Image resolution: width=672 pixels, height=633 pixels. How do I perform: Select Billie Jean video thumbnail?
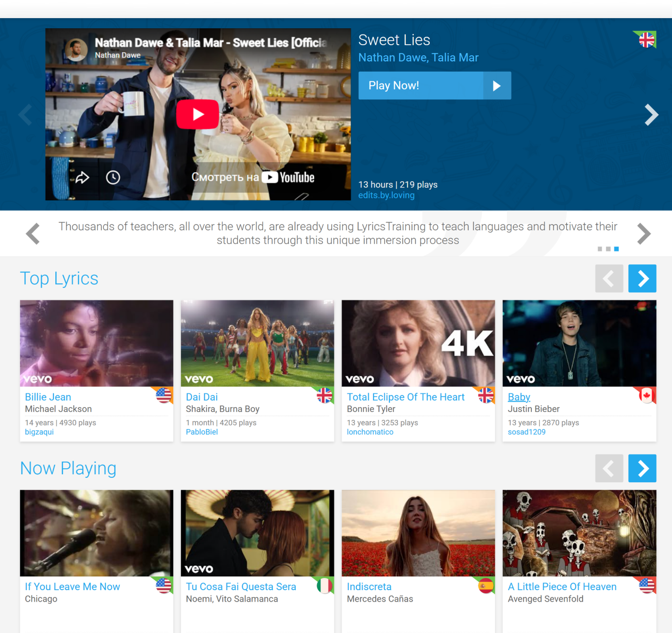(96, 343)
